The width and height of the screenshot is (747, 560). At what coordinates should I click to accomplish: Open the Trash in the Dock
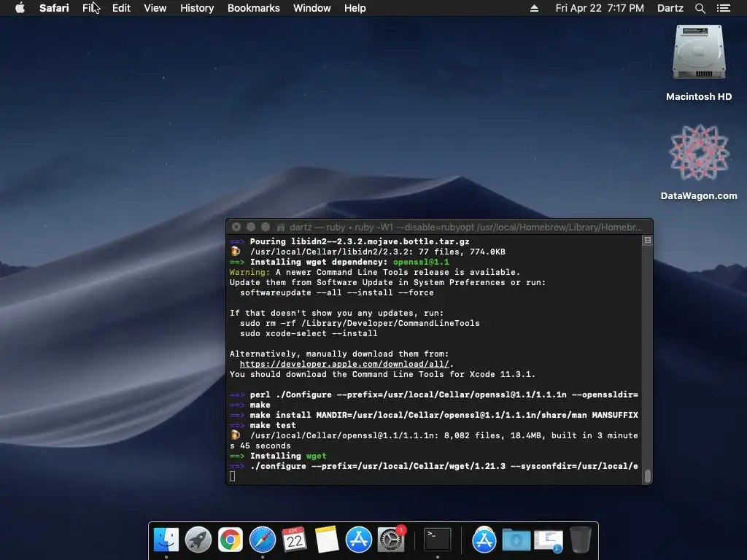[580, 540]
